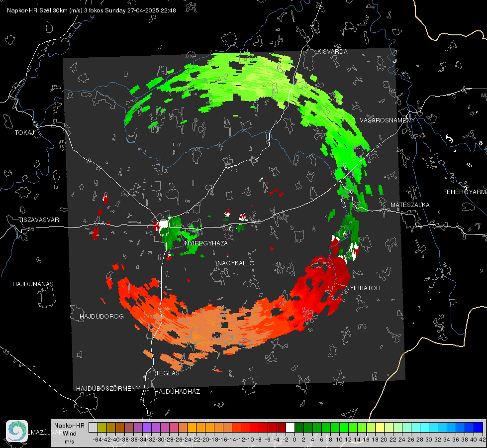Click the Napkor-HR label in the legend

pos(69,426)
